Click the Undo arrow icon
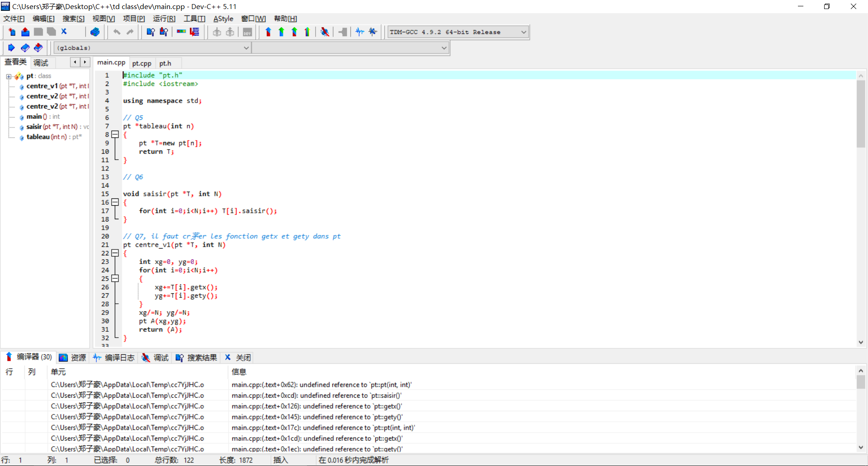This screenshot has width=868, height=466. coord(117,32)
